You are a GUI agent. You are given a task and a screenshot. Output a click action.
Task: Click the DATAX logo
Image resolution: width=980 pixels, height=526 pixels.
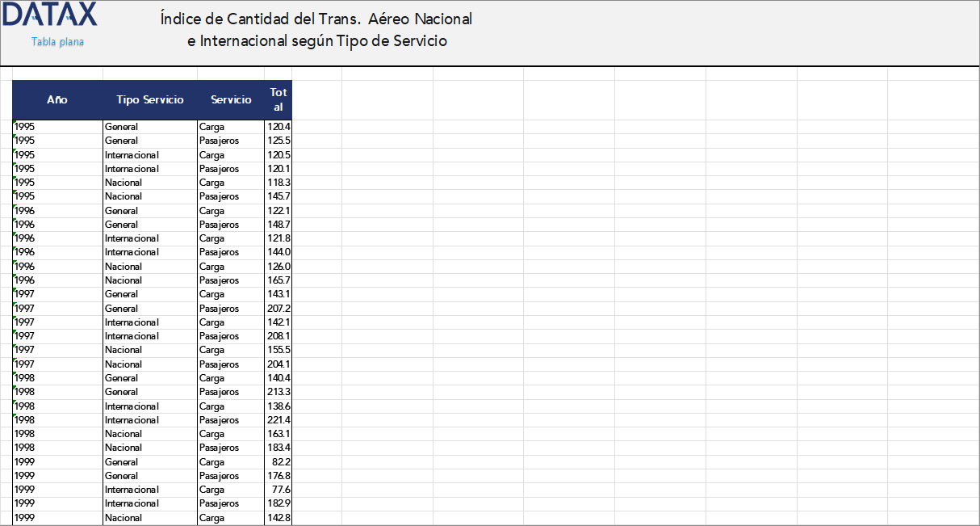click(50, 15)
